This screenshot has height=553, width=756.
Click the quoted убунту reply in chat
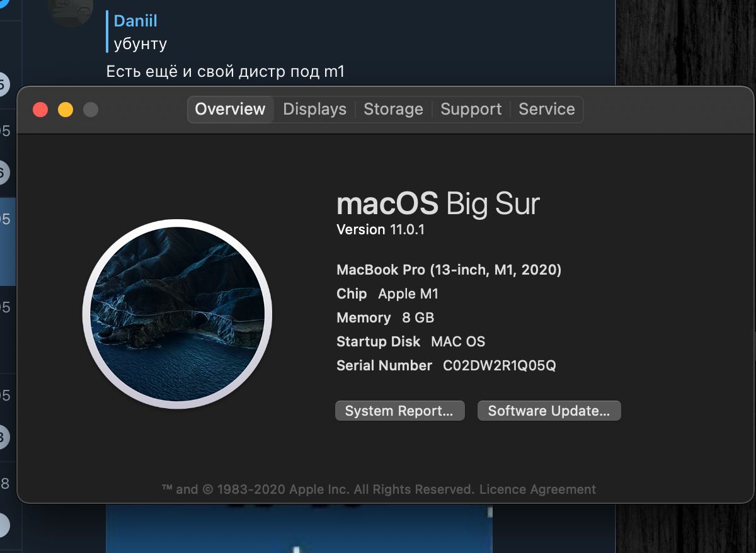[140, 44]
